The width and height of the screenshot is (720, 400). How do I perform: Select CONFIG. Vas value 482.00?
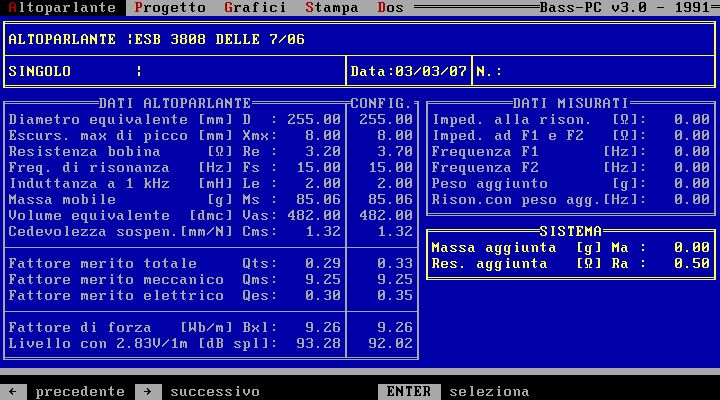tap(386, 215)
